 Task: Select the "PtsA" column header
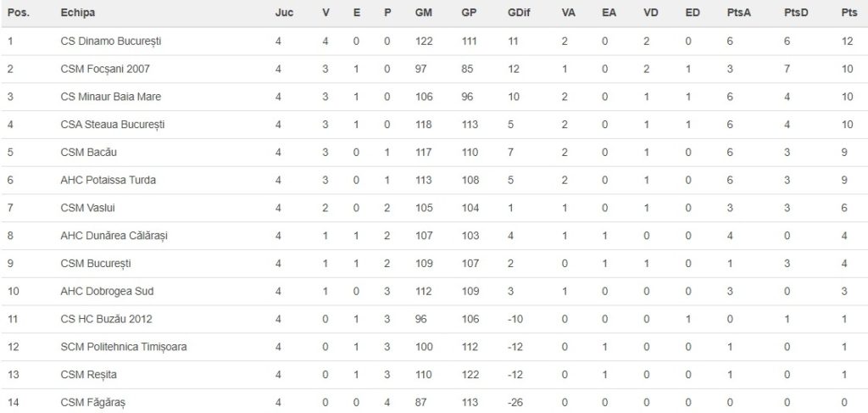[737, 14]
